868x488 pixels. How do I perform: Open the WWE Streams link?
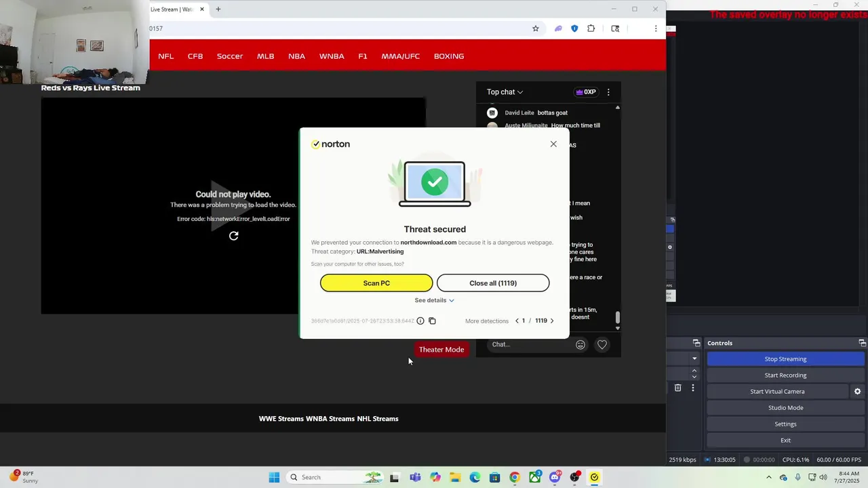(x=281, y=419)
